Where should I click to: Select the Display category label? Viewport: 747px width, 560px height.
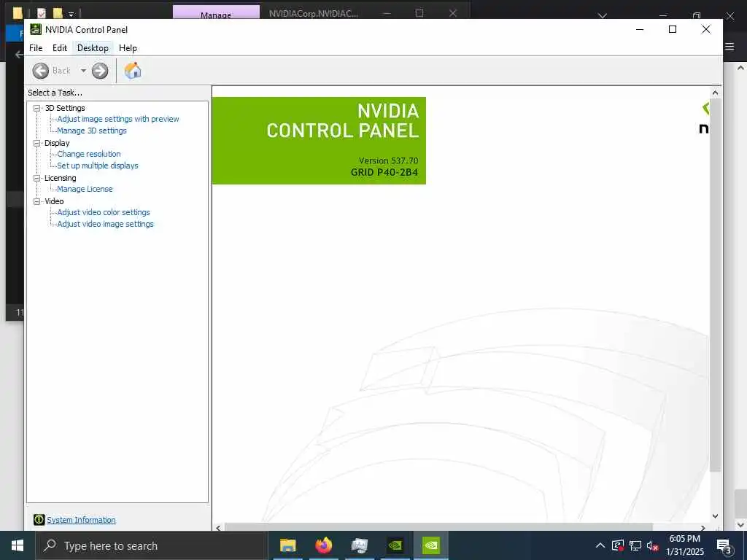[x=57, y=143]
